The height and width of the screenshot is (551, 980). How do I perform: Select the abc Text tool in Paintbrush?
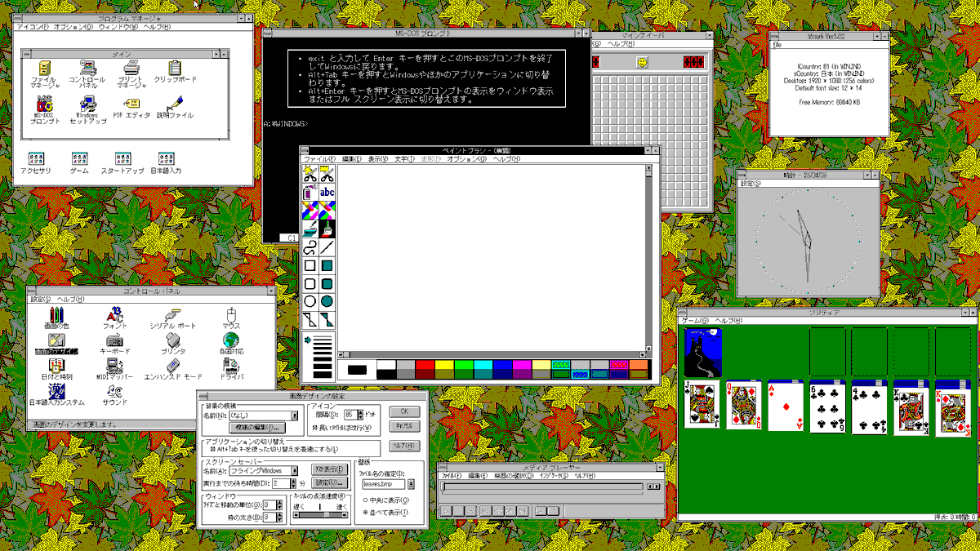(327, 192)
